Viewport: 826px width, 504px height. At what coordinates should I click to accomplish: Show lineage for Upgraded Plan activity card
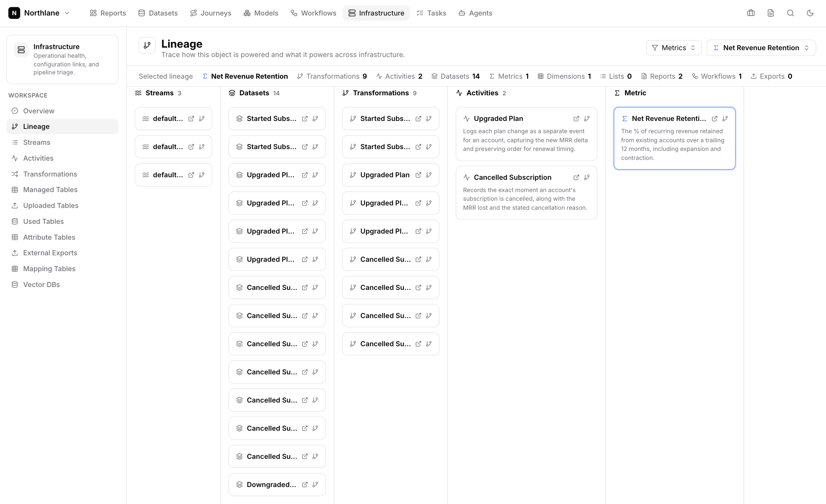point(587,118)
